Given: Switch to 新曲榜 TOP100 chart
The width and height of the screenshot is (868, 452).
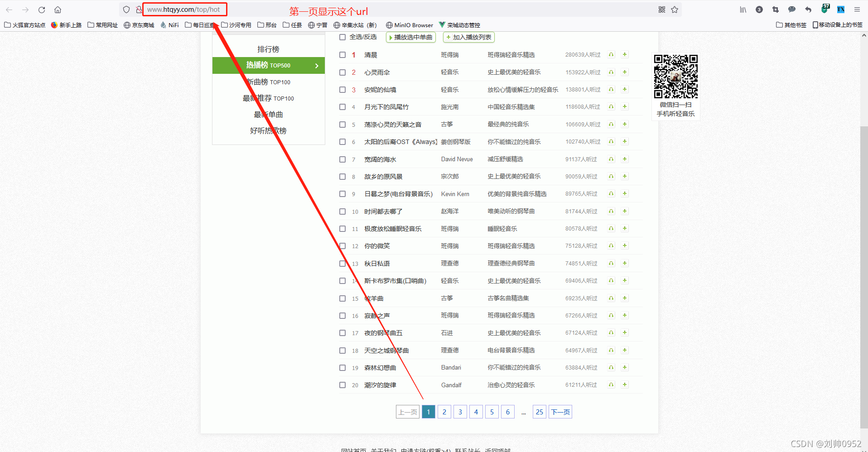Looking at the screenshot, I should click(269, 82).
